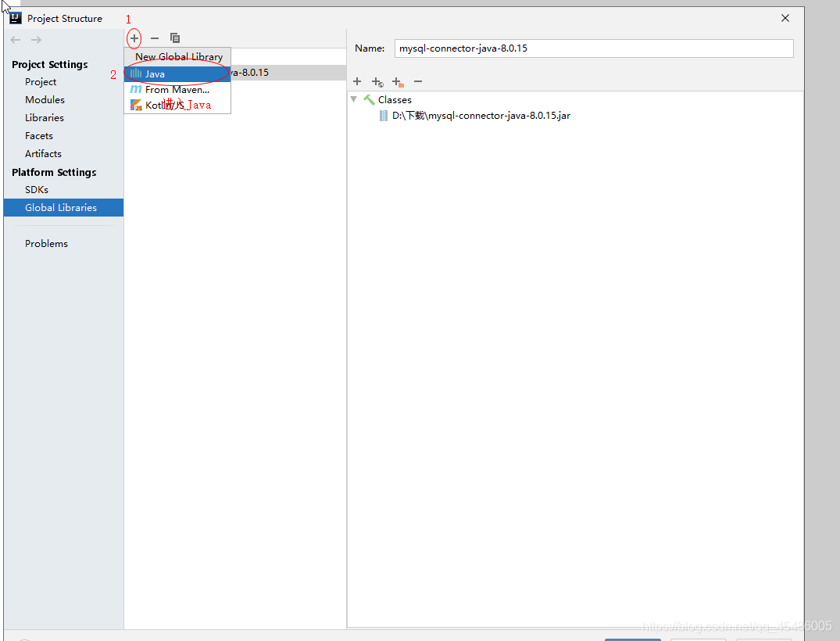Choose Java from the New Global Library menu
The height and width of the screenshot is (641, 840).
[177, 74]
